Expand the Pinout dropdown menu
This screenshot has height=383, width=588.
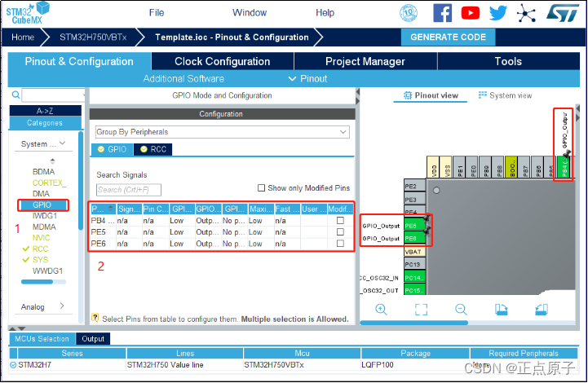[308, 79]
